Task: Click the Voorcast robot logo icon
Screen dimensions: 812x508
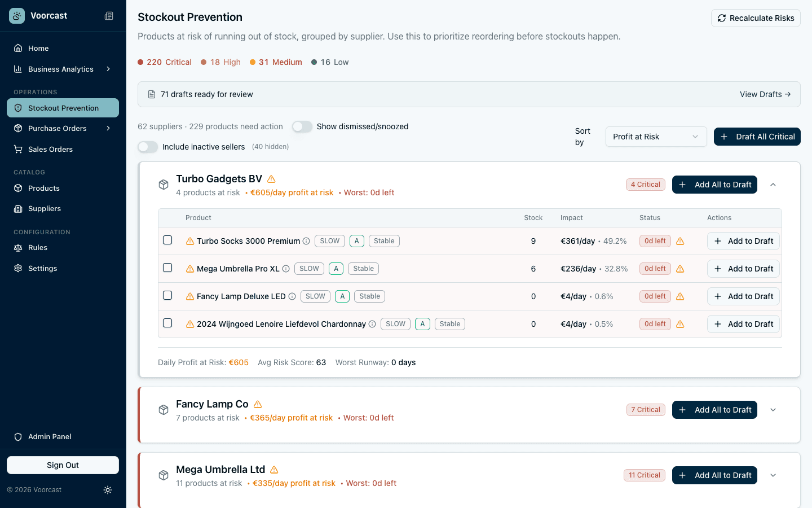Action: [16, 16]
